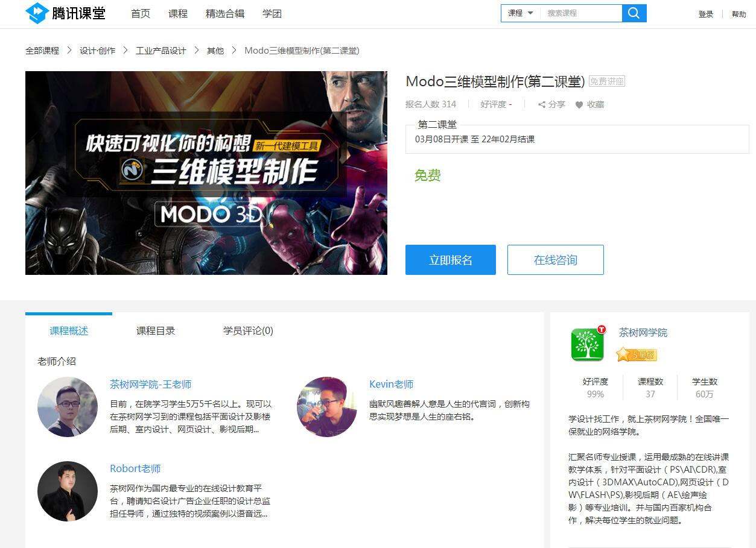Viewport: 756px width, 548px height.
Task: Click the 立即报名 button
Action: (451, 260)
